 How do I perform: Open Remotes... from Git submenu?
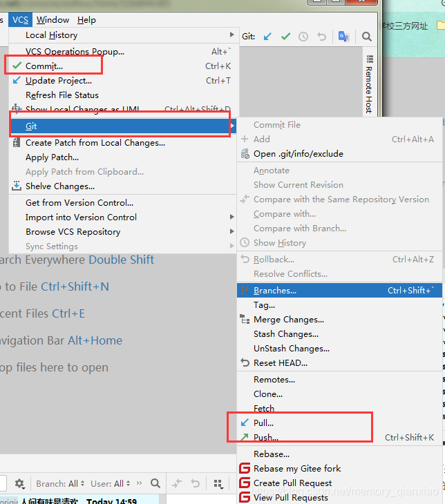click(x=339, y=380)
